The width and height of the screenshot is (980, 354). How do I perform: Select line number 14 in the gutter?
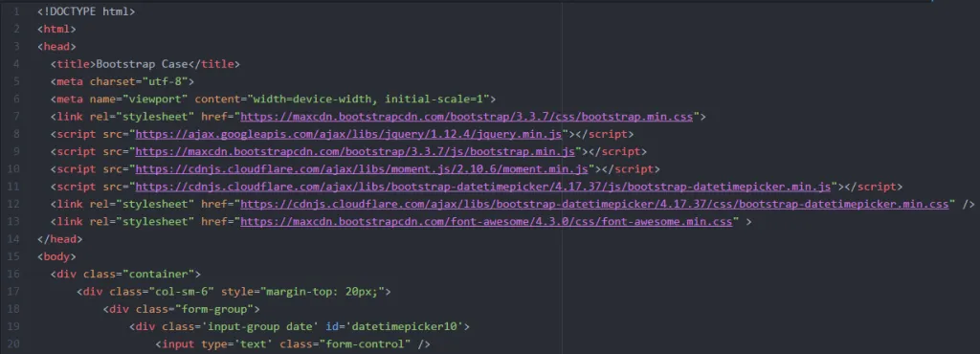click(x=13, y=238)
